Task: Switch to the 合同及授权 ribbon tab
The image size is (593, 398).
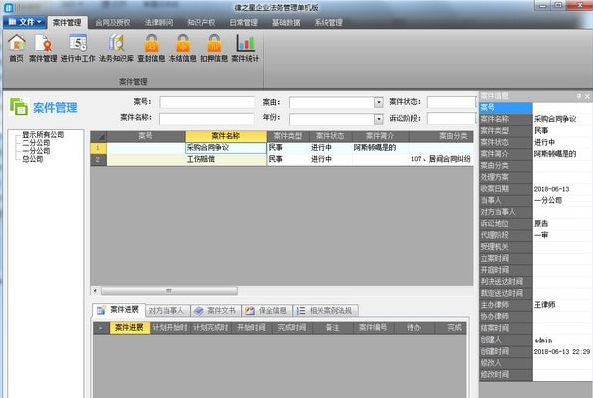Action: point(113,23)
